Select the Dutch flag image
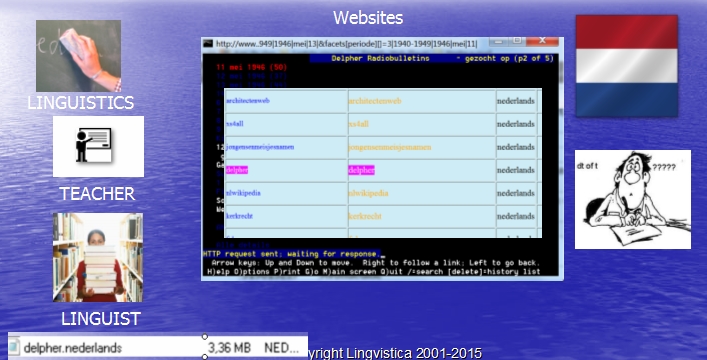The width and height of the screenshot is (707, 360). pyautogui.click(x=627, y=66)
